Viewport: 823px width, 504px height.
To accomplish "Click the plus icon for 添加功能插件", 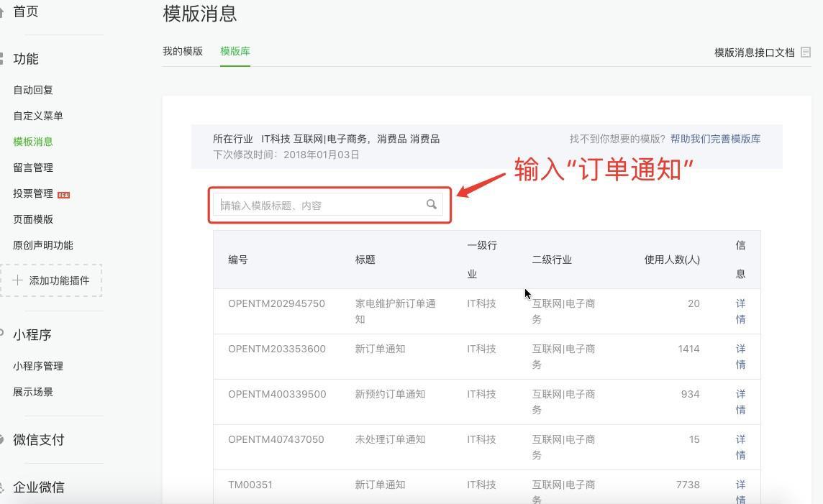I will pos(17,280).
